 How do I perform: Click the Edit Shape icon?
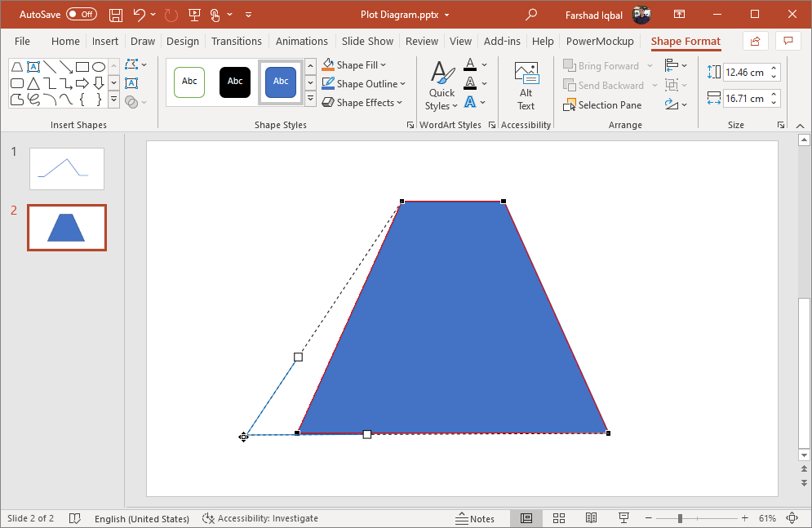tap(132, 64)
